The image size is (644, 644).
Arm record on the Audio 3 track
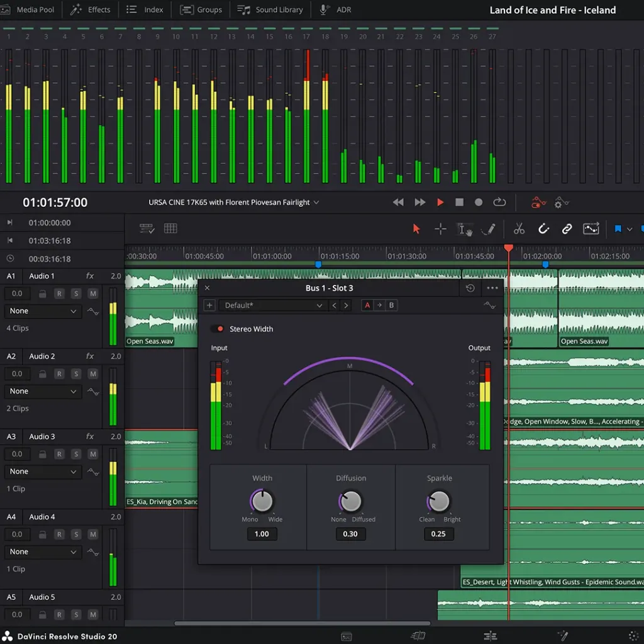point(59,454)
